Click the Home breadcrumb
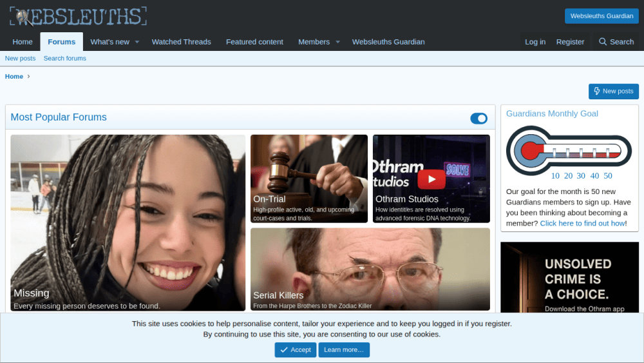The height and width of the screenshot is (363, 644). coord(14,77)
